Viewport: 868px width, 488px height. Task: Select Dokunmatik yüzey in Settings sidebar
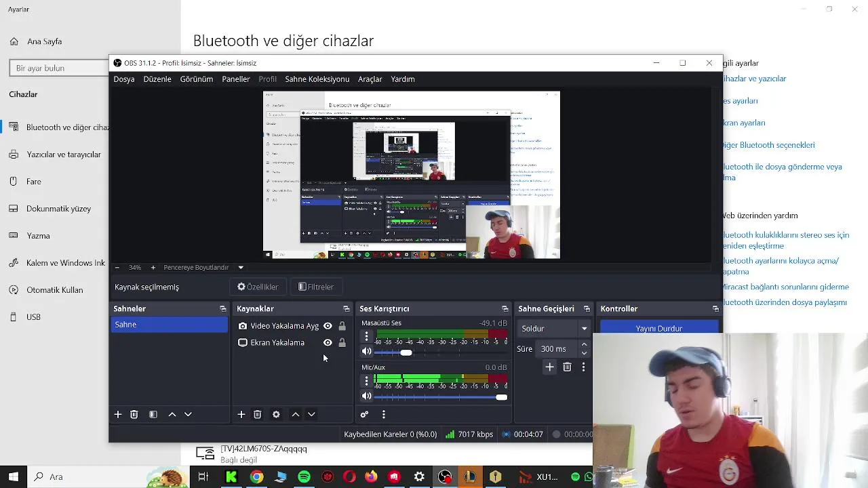coord(57,209)
